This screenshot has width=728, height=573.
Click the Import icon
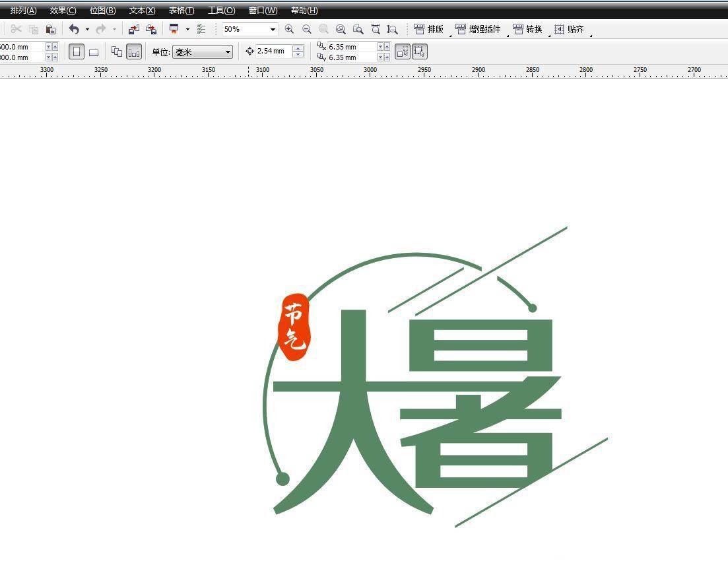pyautogui.click(x=133, y=29)
